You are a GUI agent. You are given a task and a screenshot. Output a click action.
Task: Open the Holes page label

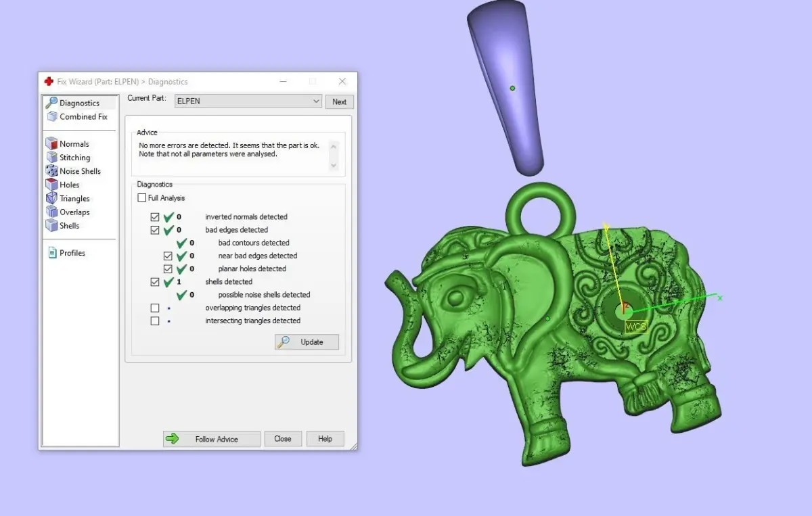coord(69,184)
